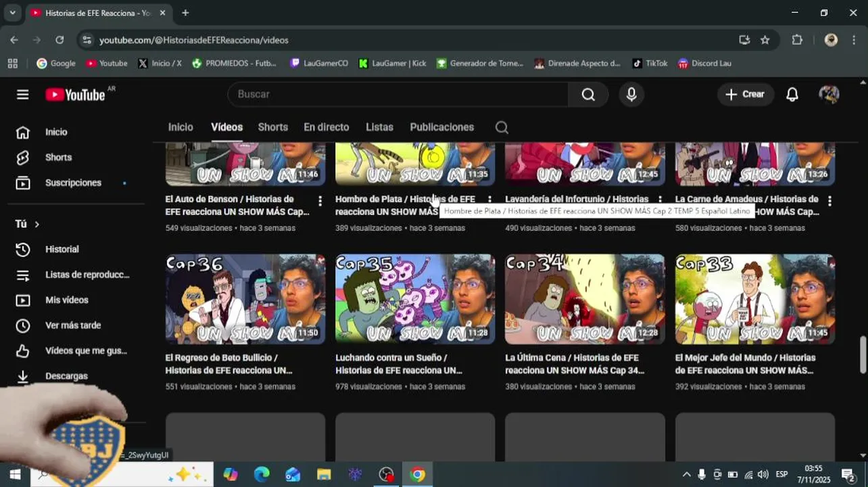Open Windows notification center
868x487 pixels.
[848, 475]
